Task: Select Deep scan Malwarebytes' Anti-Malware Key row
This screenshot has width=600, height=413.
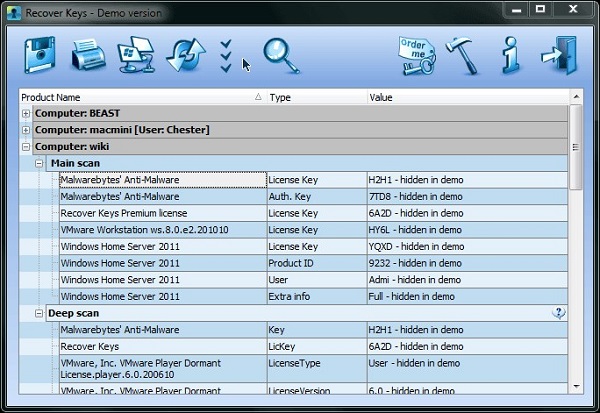Action: [x=313, y=330]
